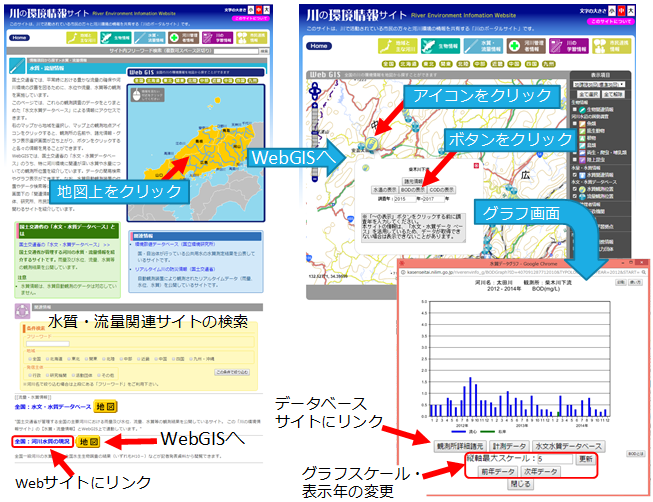Click 水文水質データベース button in graph window
The width and height of the screenshot is (653, 502).
568,446
